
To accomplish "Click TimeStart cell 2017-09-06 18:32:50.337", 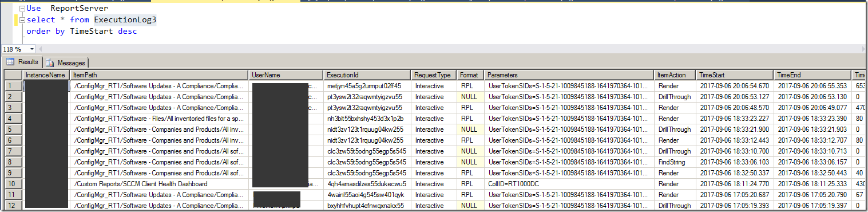I will [735, 173].
